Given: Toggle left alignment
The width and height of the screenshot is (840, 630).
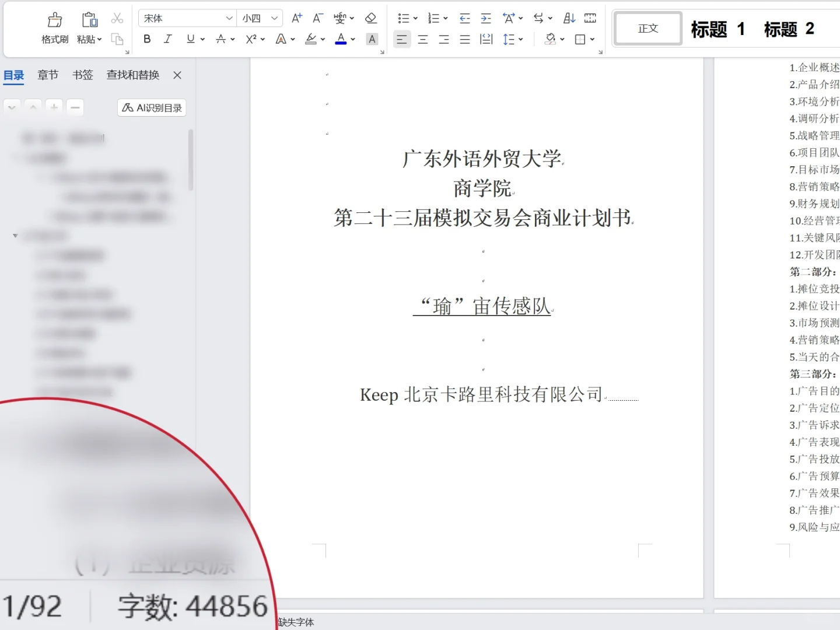Looking at the screenshot, I should (402, 39).
